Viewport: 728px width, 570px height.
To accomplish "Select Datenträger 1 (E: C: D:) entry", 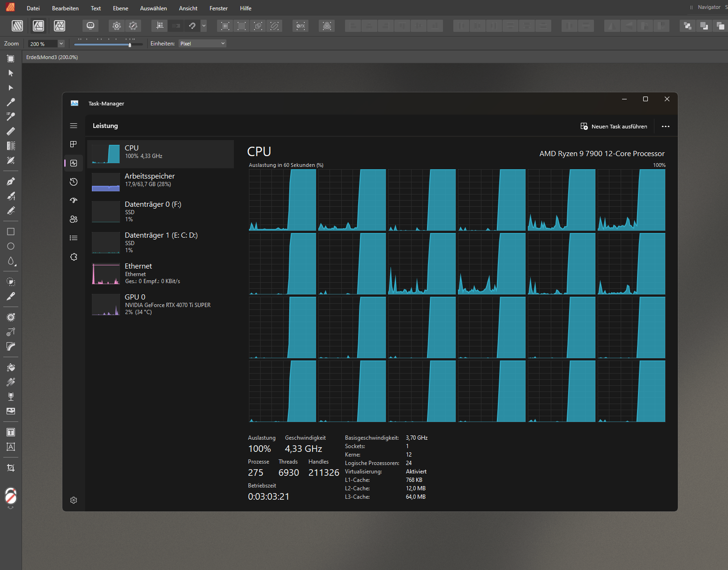I will pos(160,243).
